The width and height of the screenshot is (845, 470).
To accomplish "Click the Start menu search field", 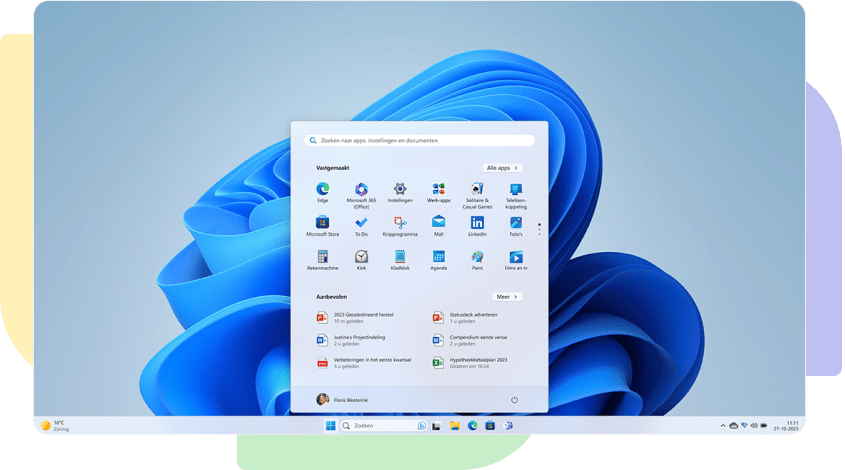I will 419,140.
